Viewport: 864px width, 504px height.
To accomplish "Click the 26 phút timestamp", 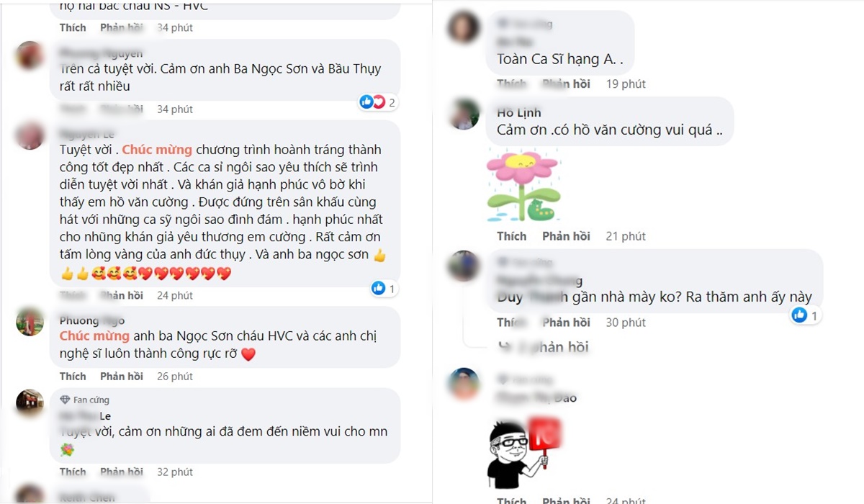I will pyautogui.click(x=175, y=377).
